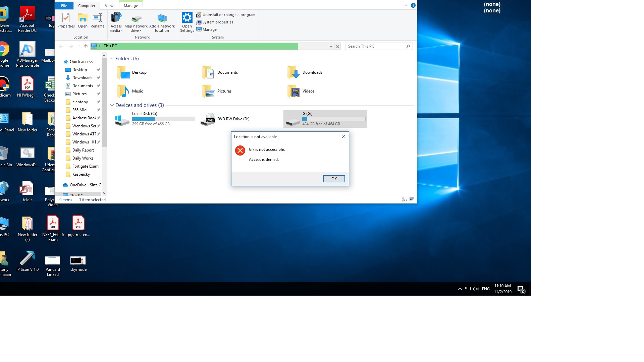Select the Music folder icon
Viewport: 644px width, 362px height.
[123, 91]
